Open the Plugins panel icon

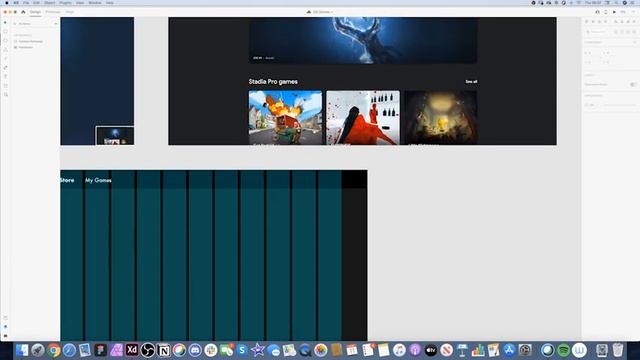[5, 336]
